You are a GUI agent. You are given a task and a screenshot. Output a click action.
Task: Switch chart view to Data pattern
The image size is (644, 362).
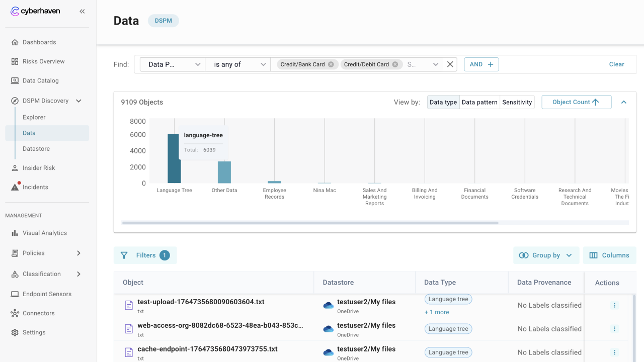479,102
